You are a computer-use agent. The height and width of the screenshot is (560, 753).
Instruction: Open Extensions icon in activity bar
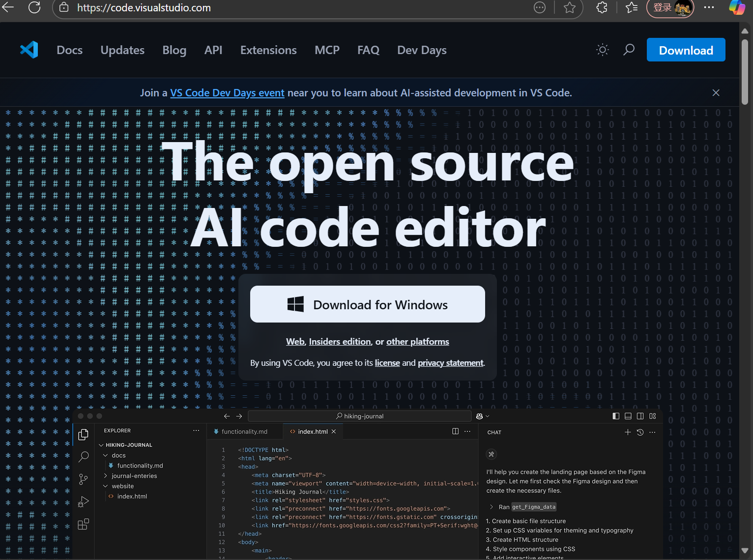click(x=84, y=524)
